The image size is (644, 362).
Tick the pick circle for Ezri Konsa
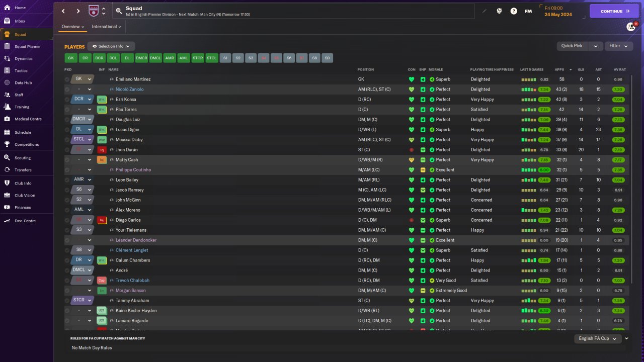(x=67, y=100)
